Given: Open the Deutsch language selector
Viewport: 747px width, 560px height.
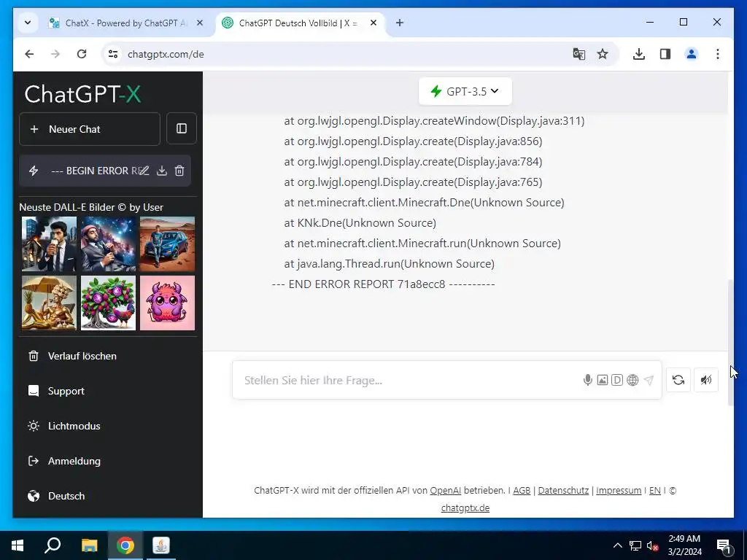Looking at the screenshot, I should pyautogui.click(x=56, y=496).
